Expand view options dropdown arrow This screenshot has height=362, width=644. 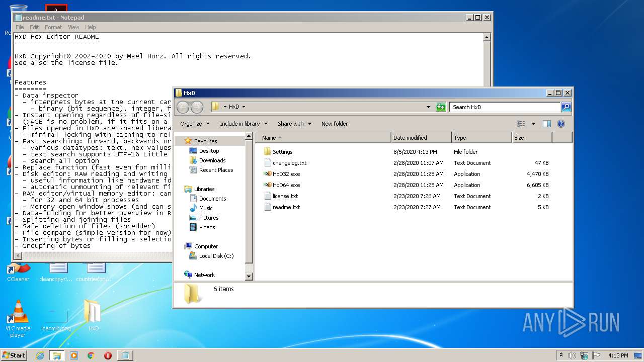tap(533, 124)
